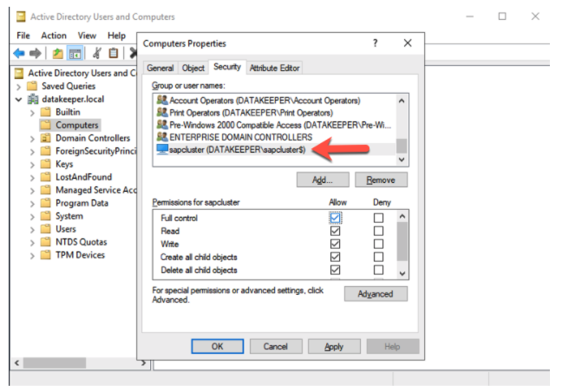Open the View menu
Image resolution: width=562 pixels, height=392 pixels.
click(x=87, y=36)
